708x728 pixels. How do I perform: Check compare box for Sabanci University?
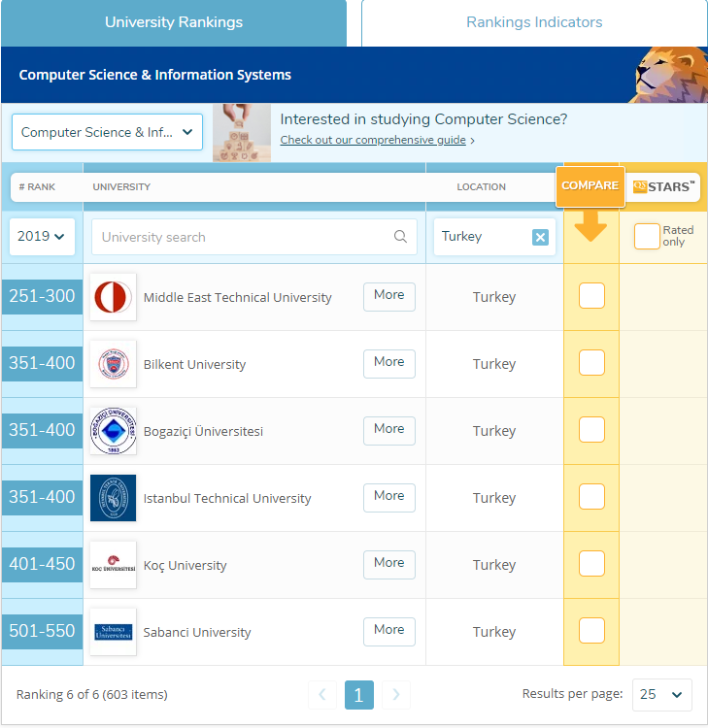[x=591, y=631]
